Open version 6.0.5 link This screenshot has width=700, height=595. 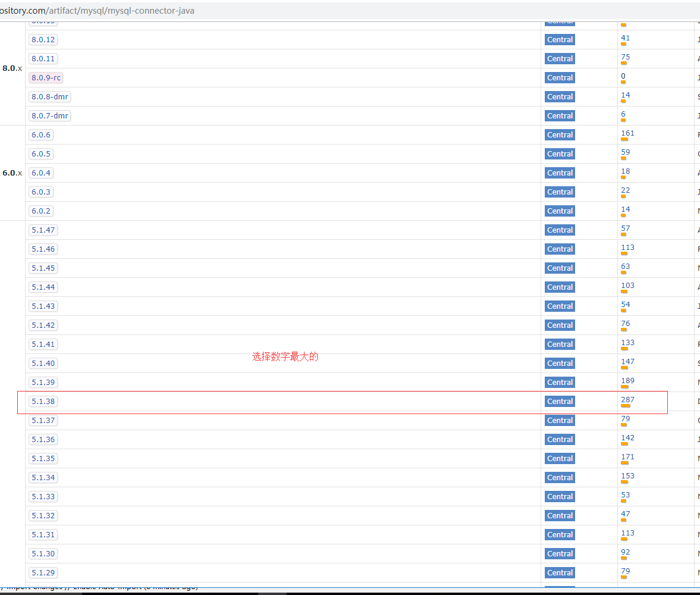(x=41, y=154)
